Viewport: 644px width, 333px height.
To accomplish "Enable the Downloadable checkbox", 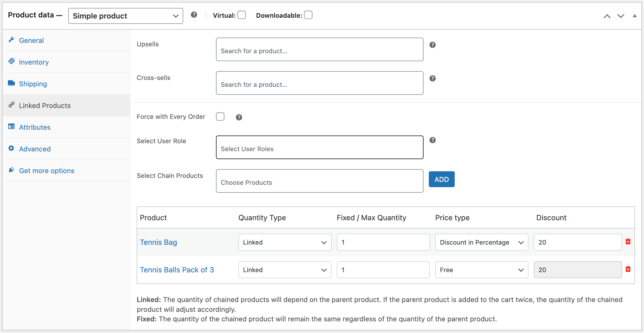I will [308, 15].
